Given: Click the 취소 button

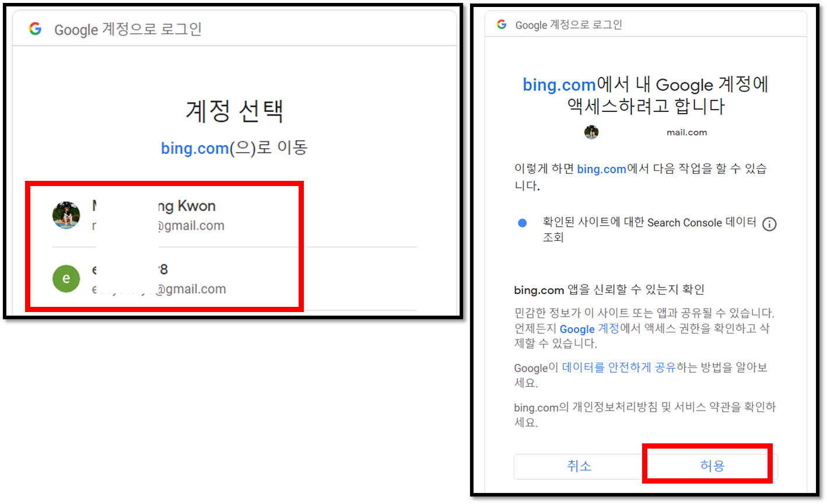Looking at the screenshot, I should coord(579,466).
